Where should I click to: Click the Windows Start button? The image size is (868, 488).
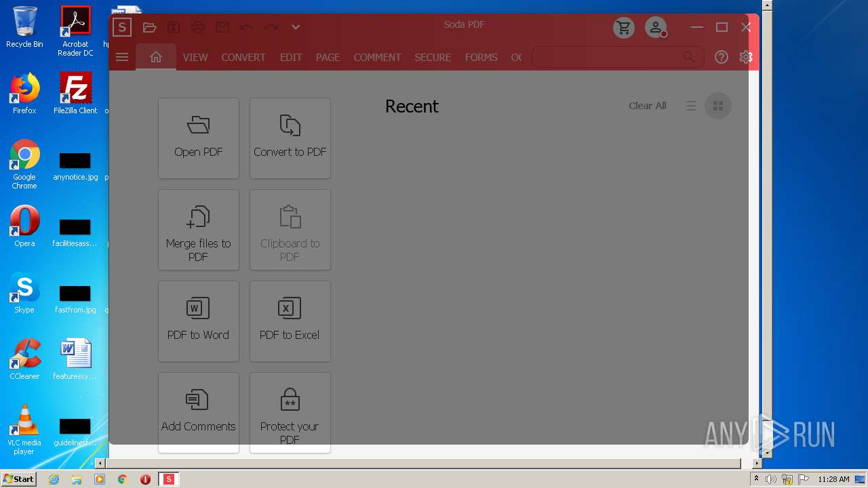pyautogui.click(x=18, y=479)
